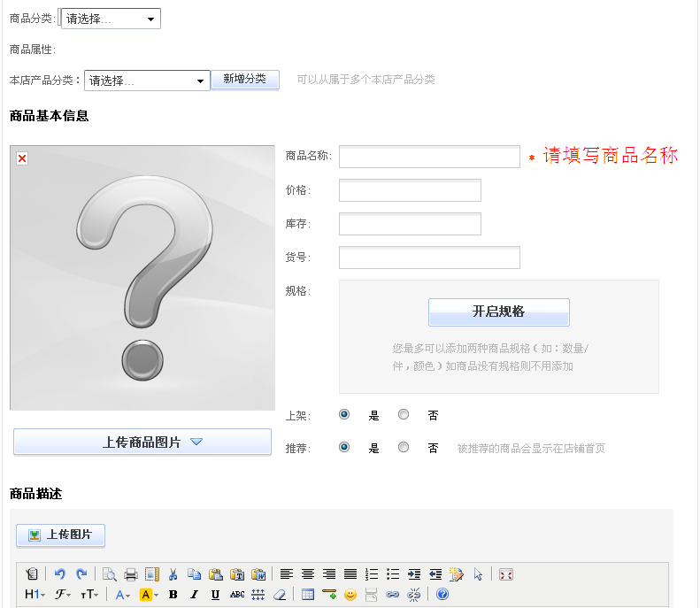Select '否' for the 推荐 option
700x608 pixels.
click(404, 448)
